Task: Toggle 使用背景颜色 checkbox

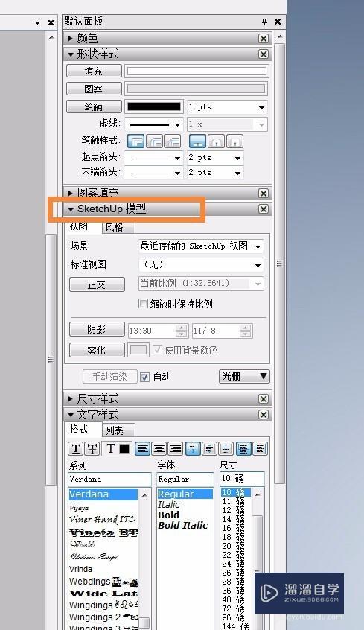Action: coord(157,349)
